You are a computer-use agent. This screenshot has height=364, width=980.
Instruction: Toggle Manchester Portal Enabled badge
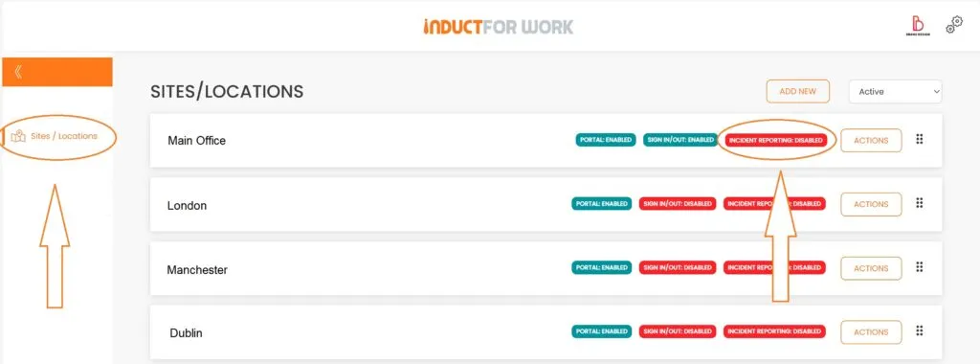point(601,267)
